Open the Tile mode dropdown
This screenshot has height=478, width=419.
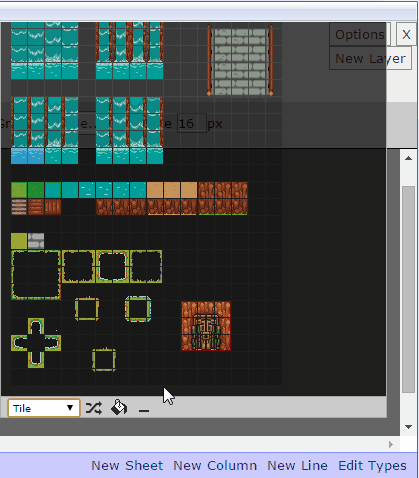(x=44, y=408)
